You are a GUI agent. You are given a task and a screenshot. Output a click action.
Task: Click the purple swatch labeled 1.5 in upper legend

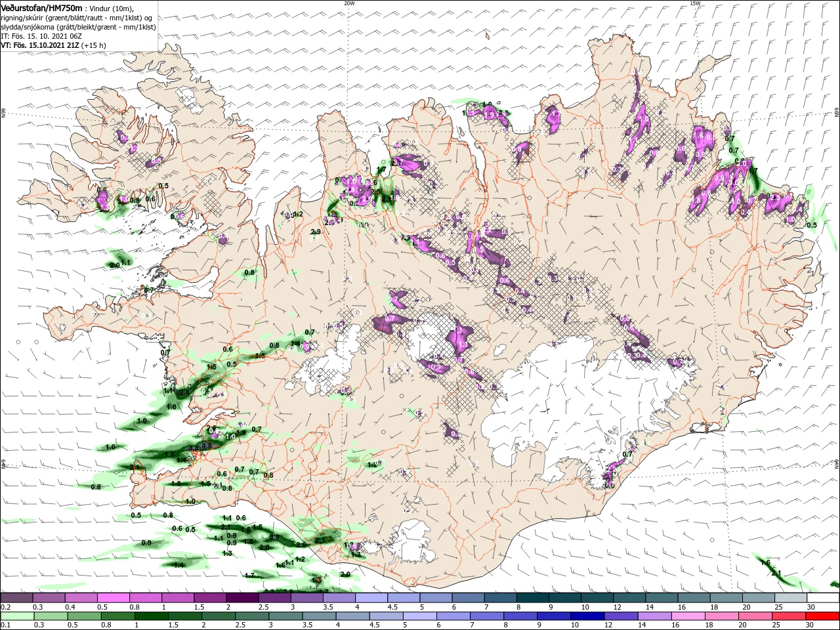click(210, 598)
